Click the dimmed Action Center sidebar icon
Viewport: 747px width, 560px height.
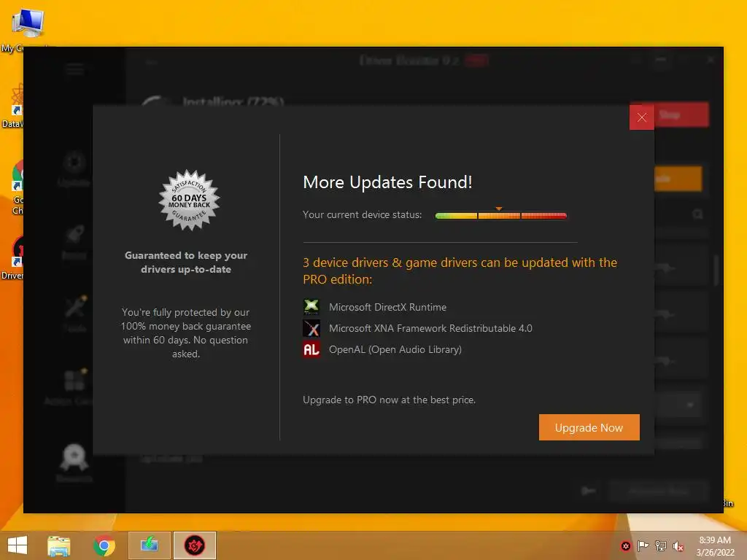click(x=74, y=386)
